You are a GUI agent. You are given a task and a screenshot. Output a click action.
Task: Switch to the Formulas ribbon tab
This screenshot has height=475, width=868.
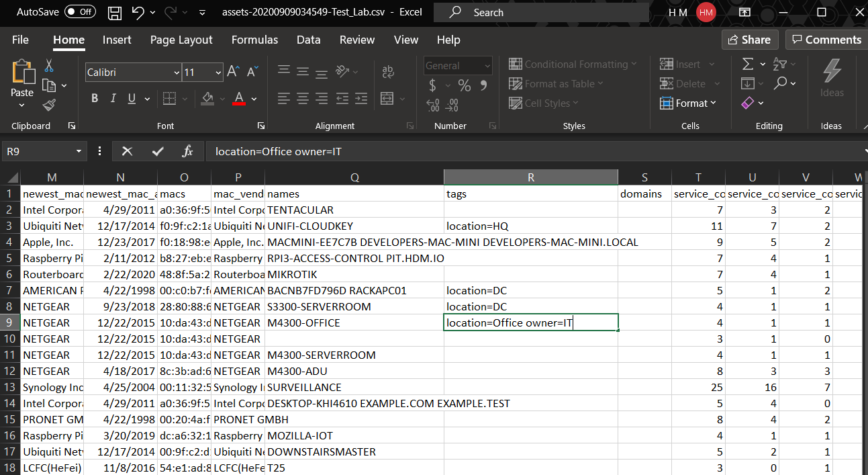(x=254, y=40)
